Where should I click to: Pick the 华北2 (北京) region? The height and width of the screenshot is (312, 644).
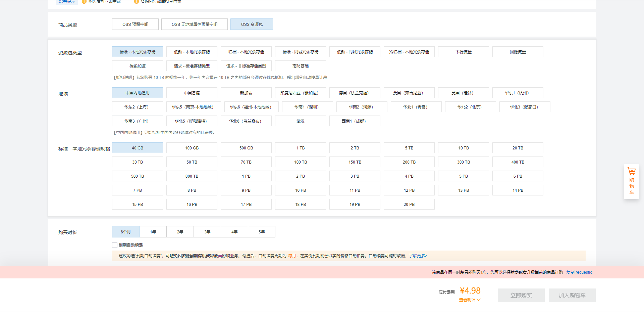(x=471, y=107)
